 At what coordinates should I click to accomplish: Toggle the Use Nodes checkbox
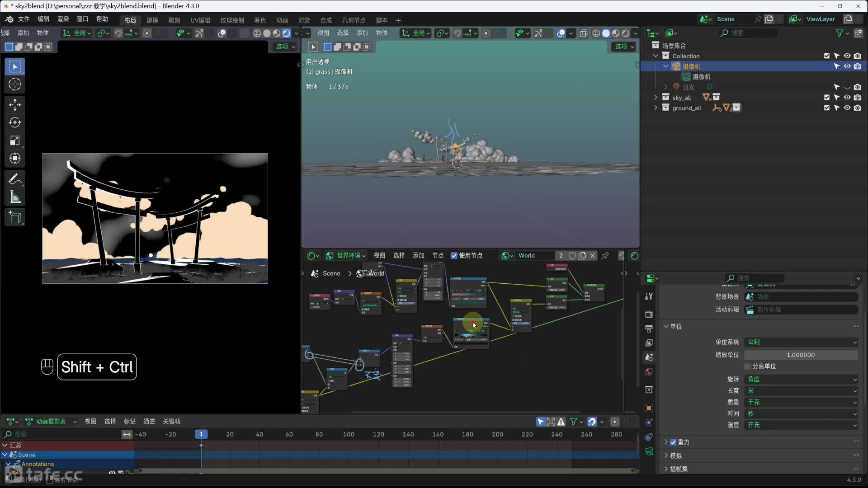[454, 256]
